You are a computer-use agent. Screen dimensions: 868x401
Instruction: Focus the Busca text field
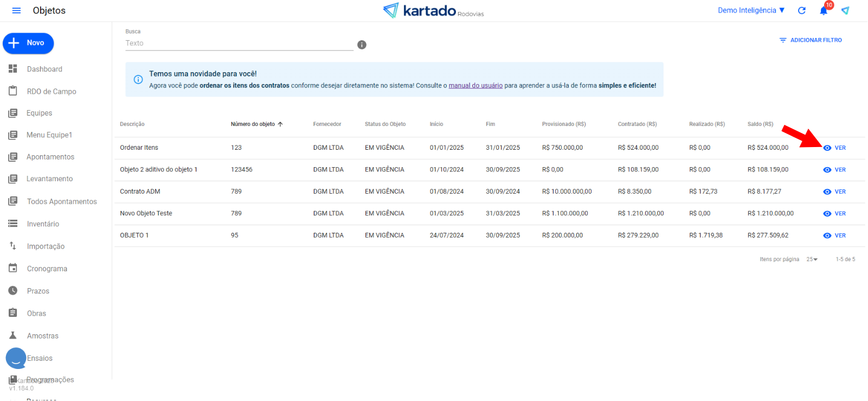click(239, 43)
